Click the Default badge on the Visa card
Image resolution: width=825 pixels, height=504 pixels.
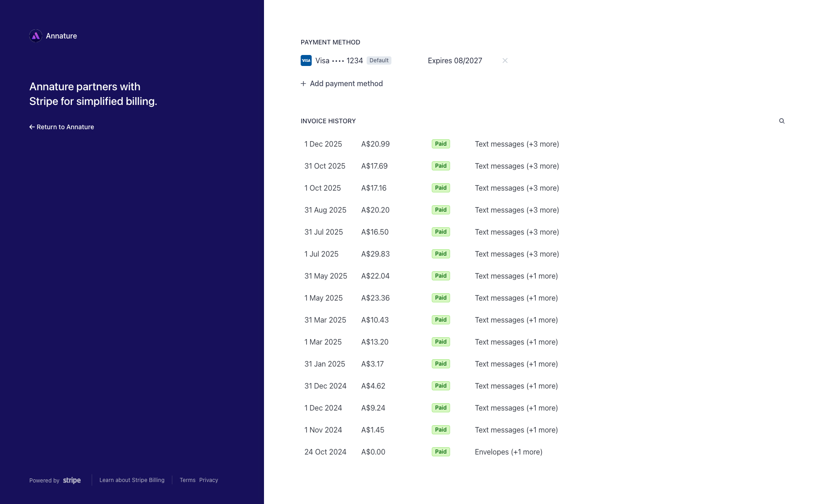click(379, 60)
